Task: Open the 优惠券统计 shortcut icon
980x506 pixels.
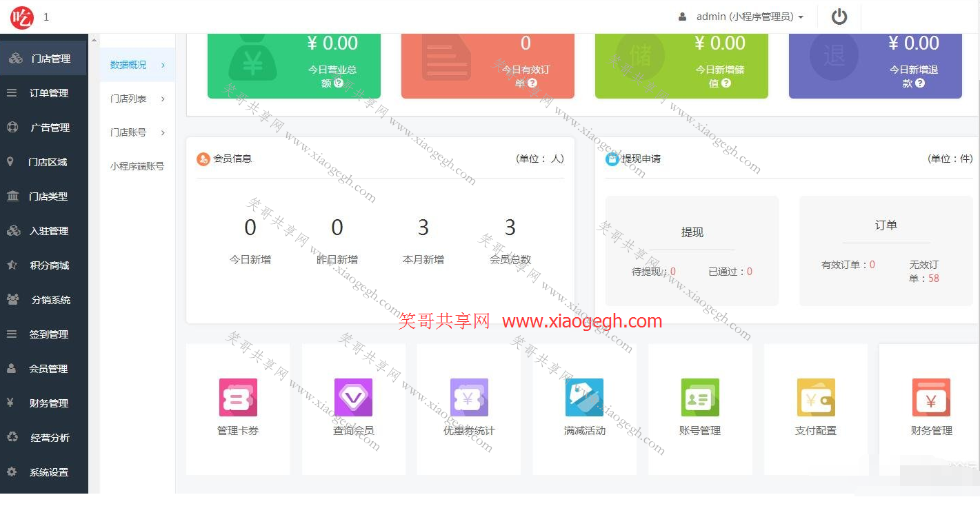Action: [x=469, y=397]
